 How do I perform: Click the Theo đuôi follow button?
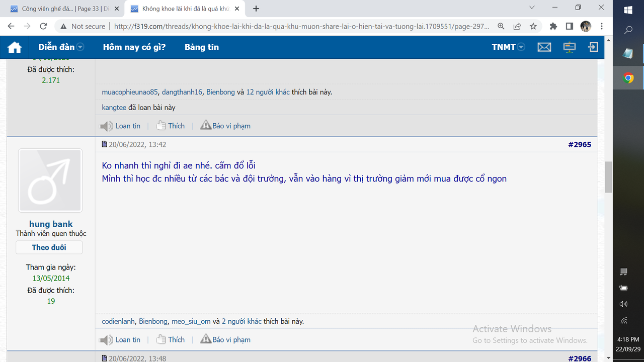pyautogui.click(x=49, y=247)
